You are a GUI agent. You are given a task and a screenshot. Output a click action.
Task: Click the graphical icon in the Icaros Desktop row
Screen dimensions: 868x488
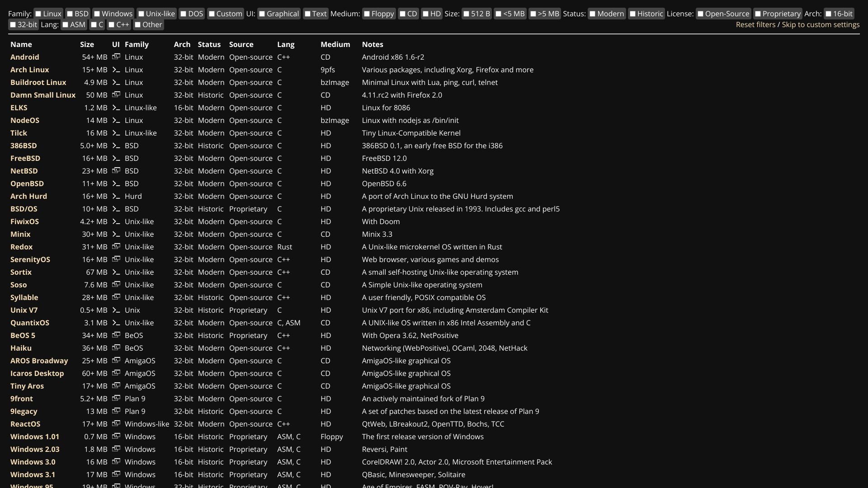[116, 373]
